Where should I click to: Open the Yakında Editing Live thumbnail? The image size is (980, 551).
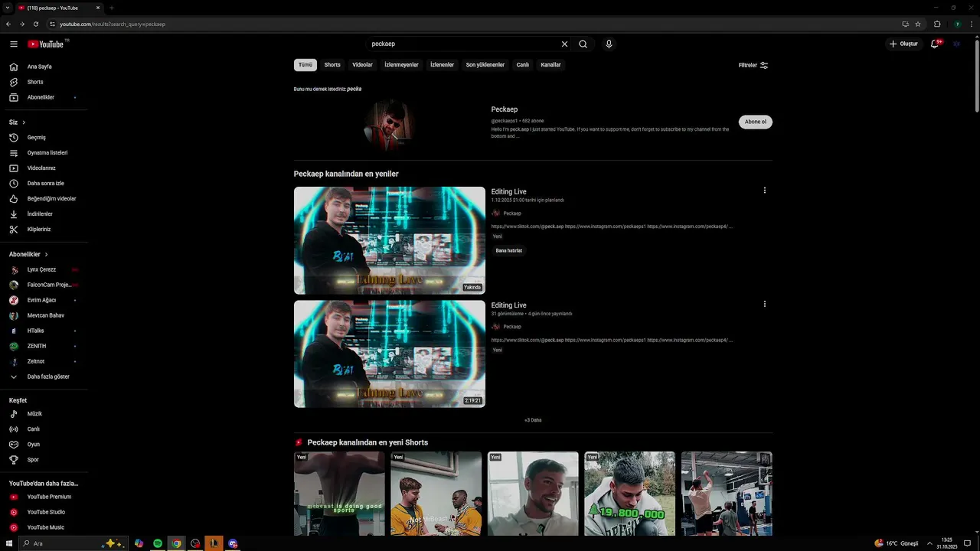(390, 240)
